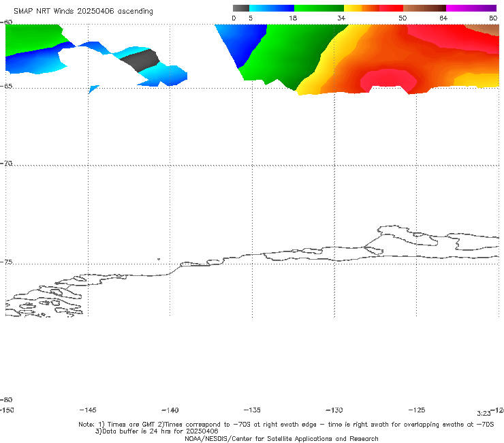Click the yellow-orange segment of the color bar
Viewport: 504px width, 443px height.
[x=362, y=8]
